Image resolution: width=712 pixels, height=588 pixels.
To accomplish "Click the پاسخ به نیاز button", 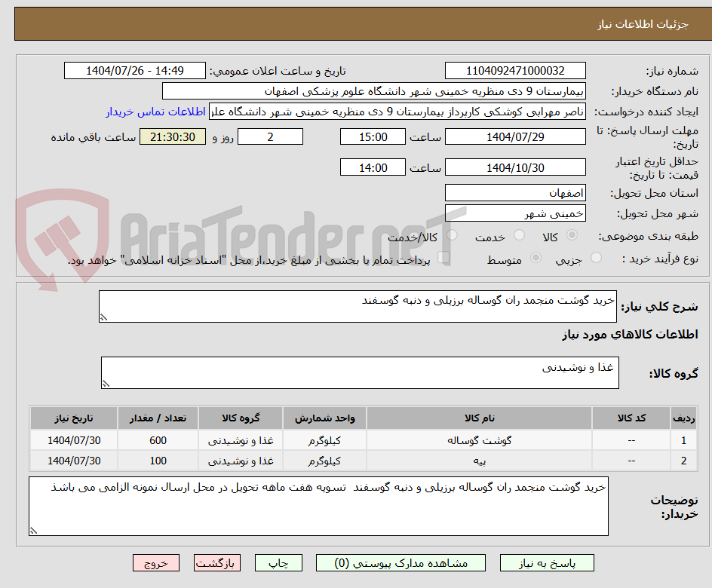I will (547, 563).
